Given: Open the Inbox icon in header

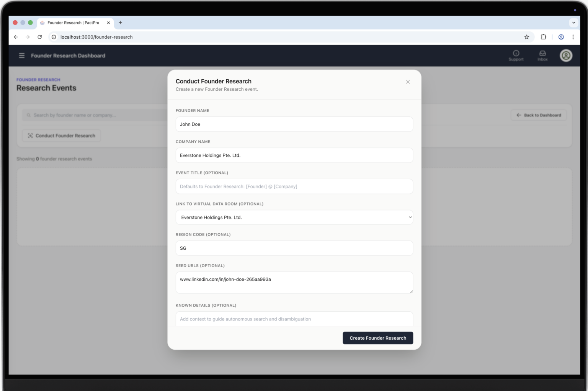Looking at the screenshot, I should click(542, 55).
